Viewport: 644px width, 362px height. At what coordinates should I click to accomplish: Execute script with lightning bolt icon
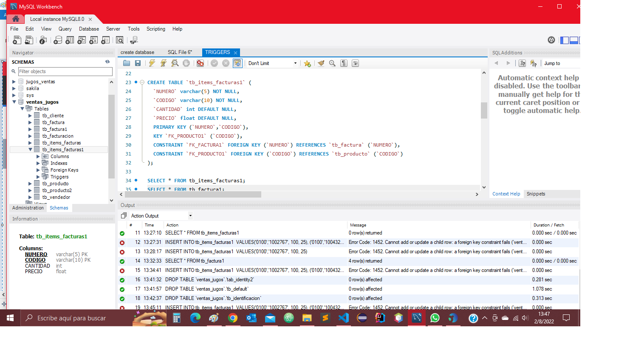point(152,63)
